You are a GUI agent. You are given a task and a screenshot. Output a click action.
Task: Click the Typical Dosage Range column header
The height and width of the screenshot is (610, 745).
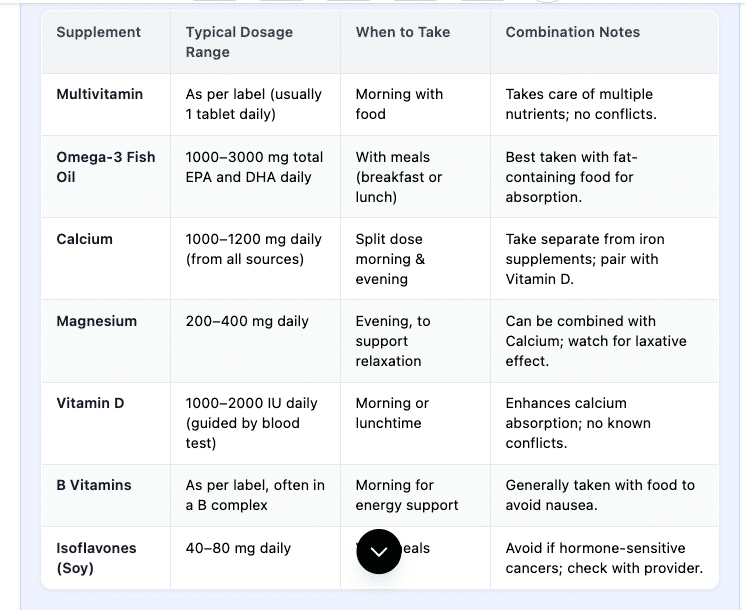click(240, 42)
